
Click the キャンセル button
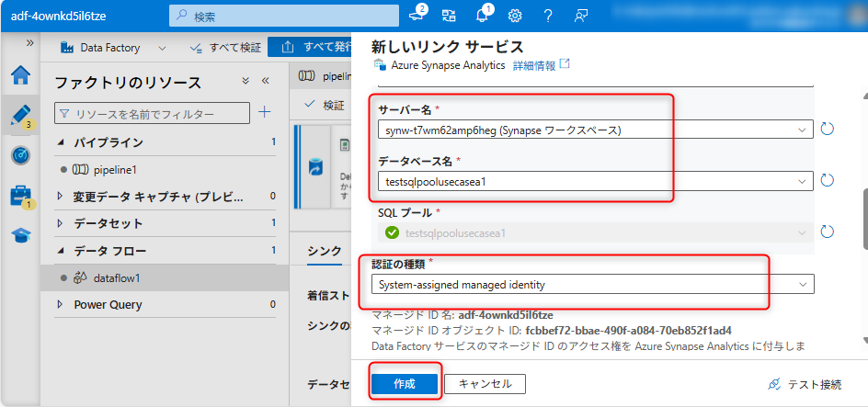485,384
